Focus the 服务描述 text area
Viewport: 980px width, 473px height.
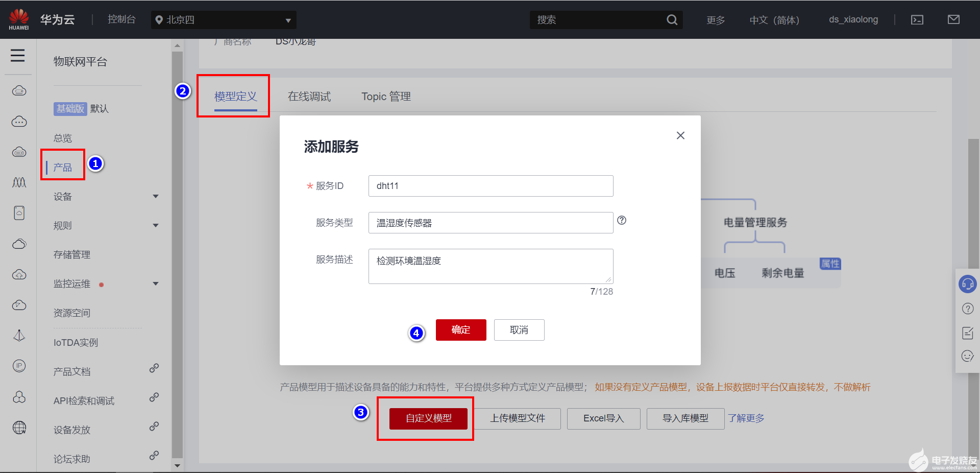[x=491, y=266]
